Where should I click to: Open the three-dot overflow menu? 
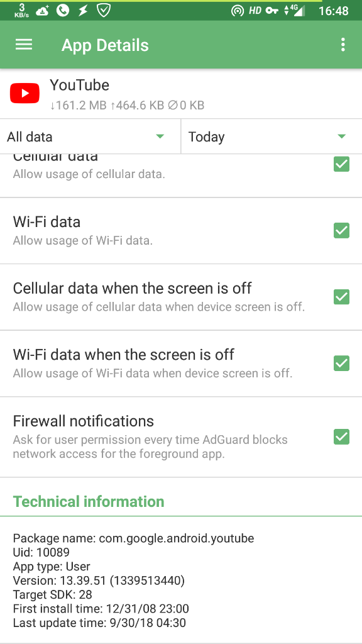coord(343,45)
